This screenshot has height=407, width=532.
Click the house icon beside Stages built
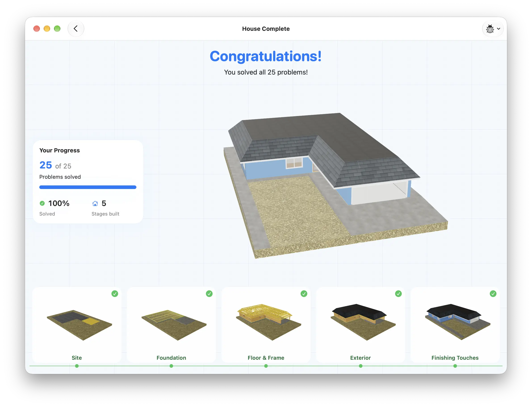(x=95, y=203)
